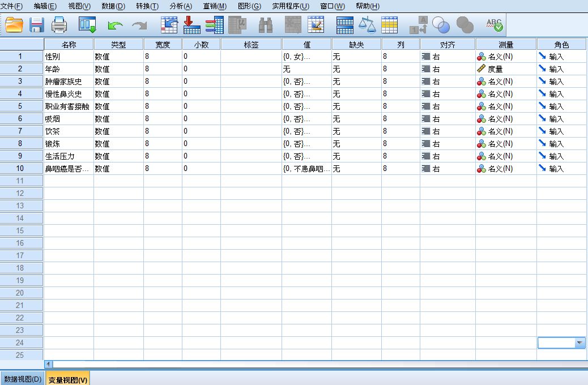Image resolution: width=588 pixels, height=385 pixels.
Task: Select row header number 10
Action: pyautogui.click(x=22, y=168)
